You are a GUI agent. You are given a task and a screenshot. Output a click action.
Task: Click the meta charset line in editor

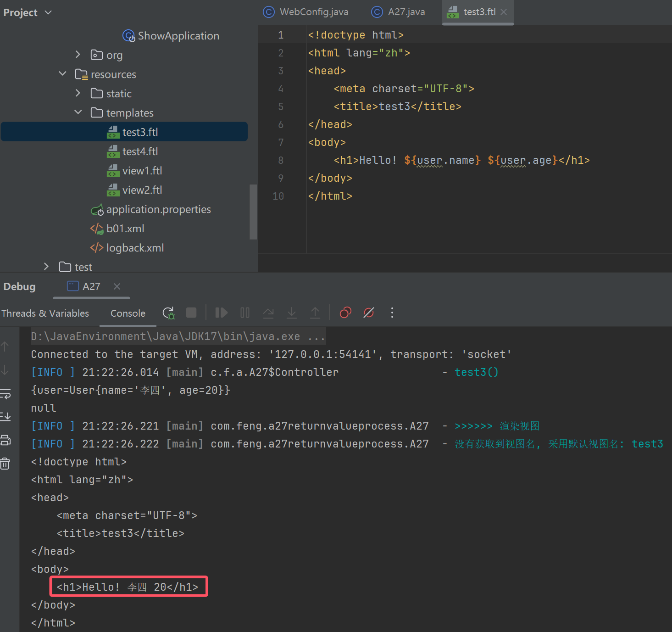tap(404, 89)
